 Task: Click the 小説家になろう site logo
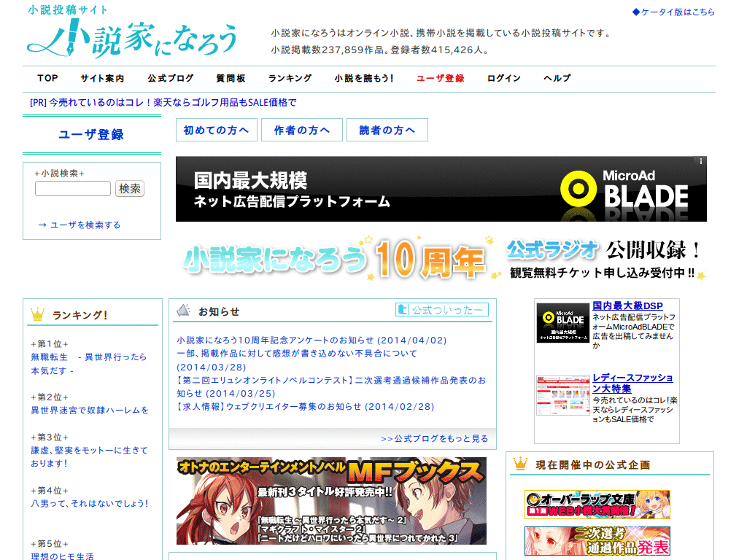click(x=131, y=36)
